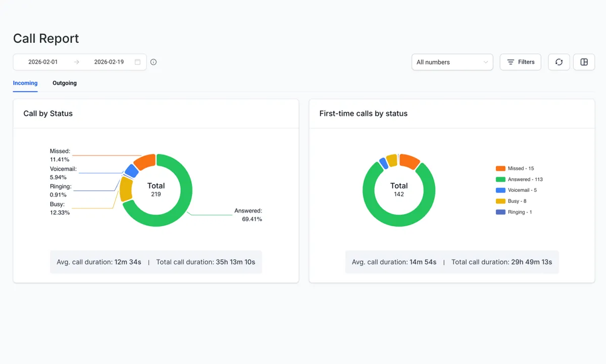Select the Incoming tab

click(25, 83)
